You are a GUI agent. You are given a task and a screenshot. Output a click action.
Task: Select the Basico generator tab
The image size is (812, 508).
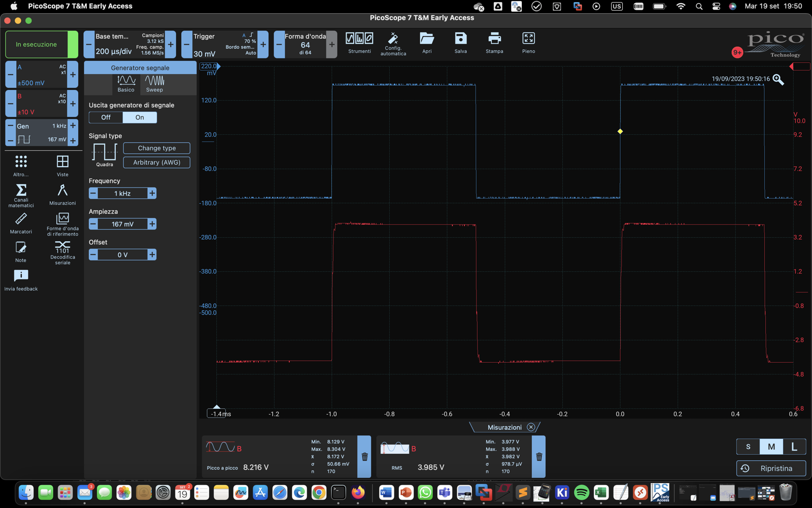coord(126,84)
